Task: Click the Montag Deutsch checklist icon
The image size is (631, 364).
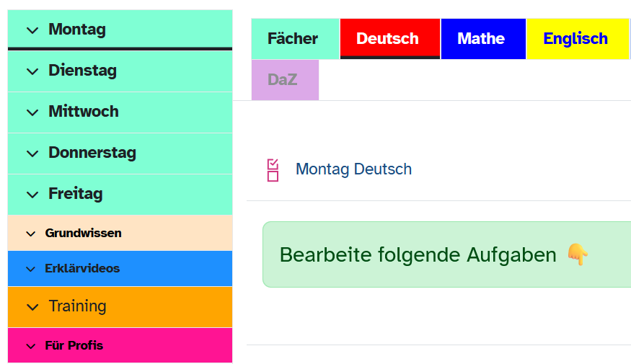Action: (273, 170)
